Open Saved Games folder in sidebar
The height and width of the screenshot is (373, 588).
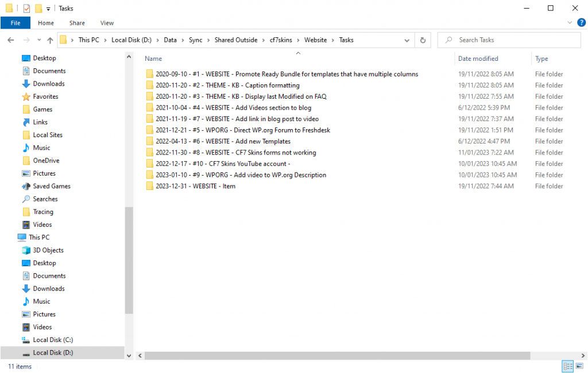tap(52, 186)
